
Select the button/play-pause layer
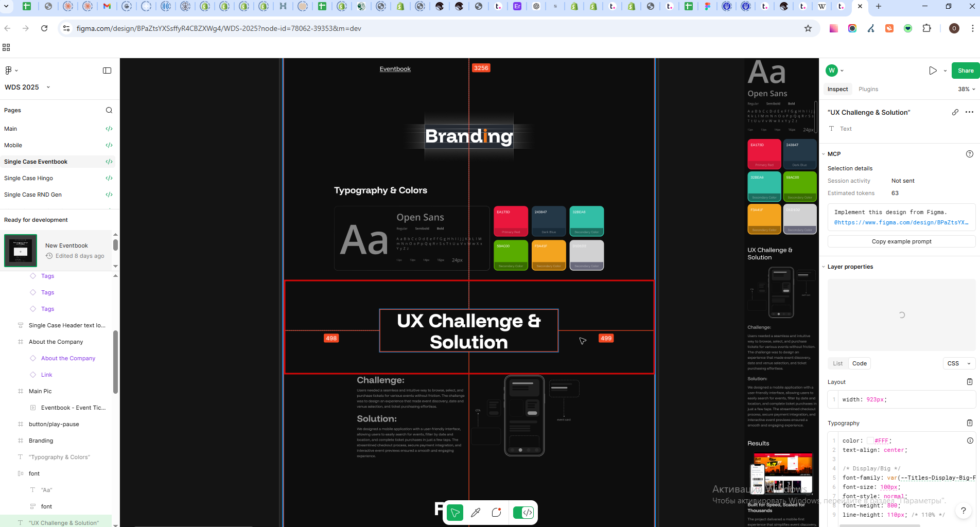pyautogui.click(x=54, y=424)
